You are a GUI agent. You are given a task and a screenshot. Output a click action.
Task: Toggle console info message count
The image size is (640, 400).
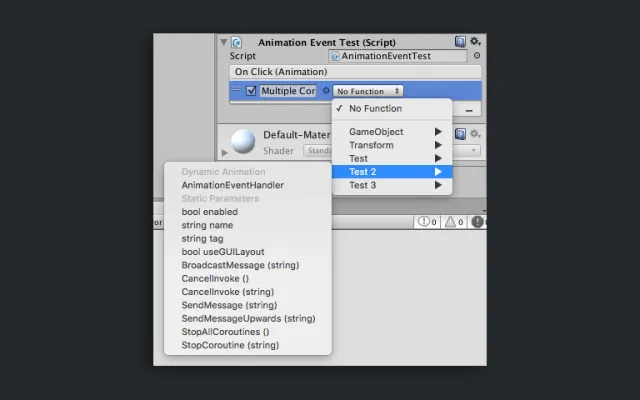pos(427,222)
